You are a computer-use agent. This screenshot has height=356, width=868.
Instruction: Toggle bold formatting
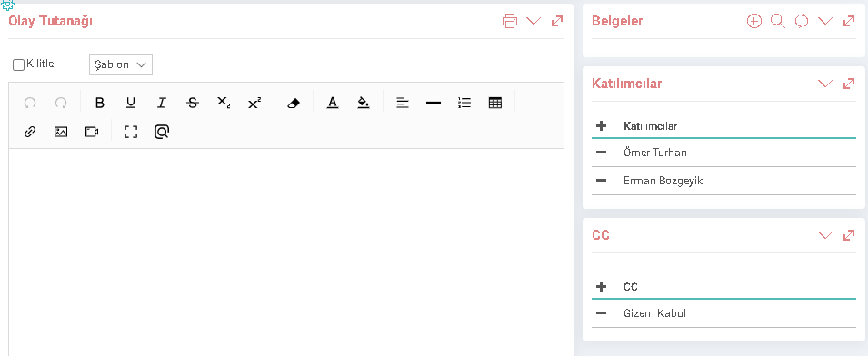[x=100, y=103]
